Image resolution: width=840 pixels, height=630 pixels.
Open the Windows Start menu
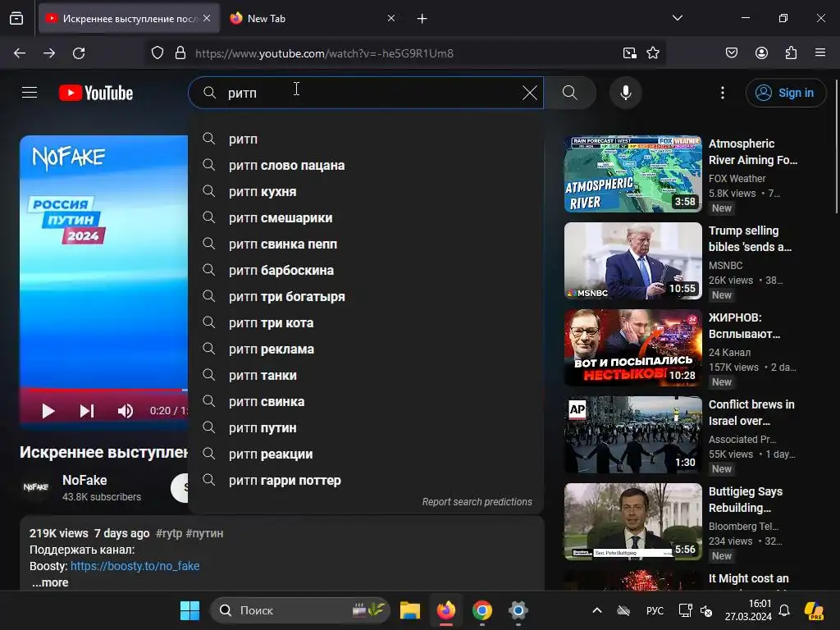[x=189, y=610]
